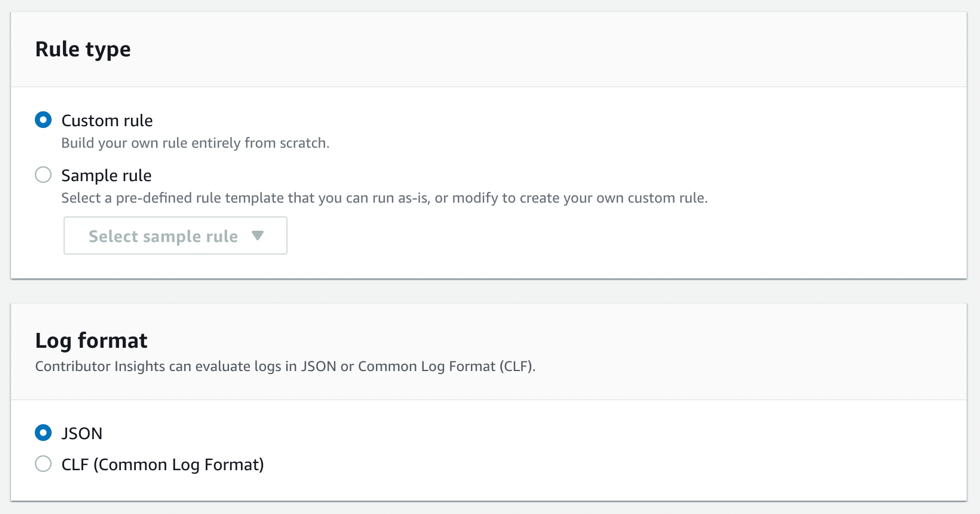The image size is (980, 514).
Task: Click the "Sample rule" label text
Action: pyautogui.click(x=106, y=175)
